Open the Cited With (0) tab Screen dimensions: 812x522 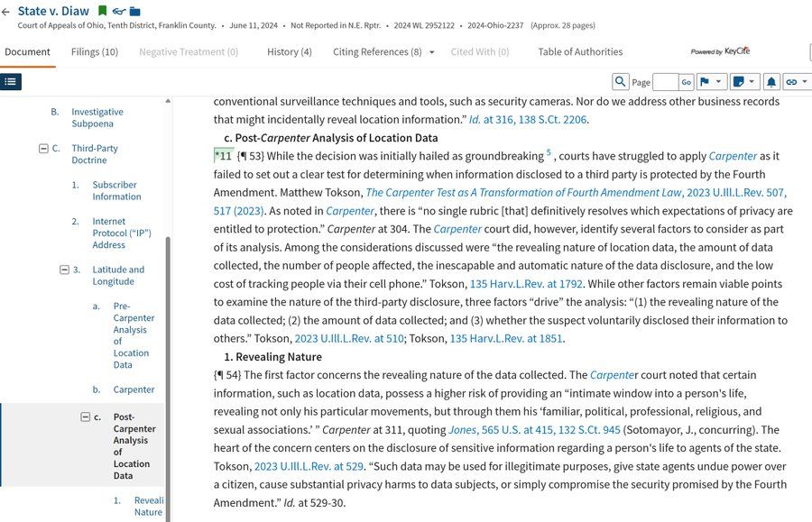[x=480, y=51]
